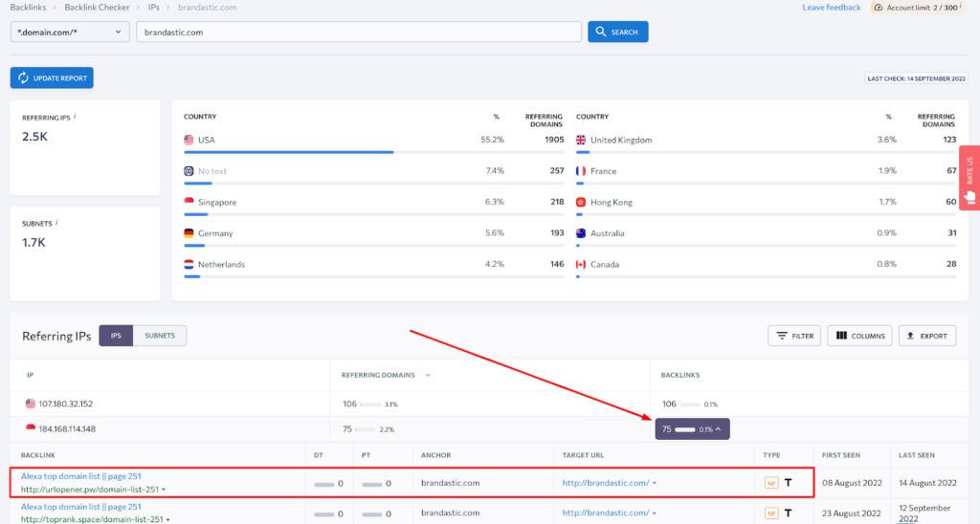Click the NF nofollow badge in the toprank row
The image size is (980, 524).
[771, 513]
